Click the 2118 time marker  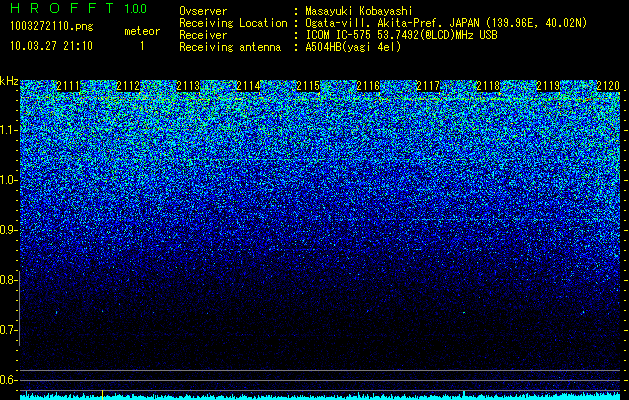[x=488, y=86]
